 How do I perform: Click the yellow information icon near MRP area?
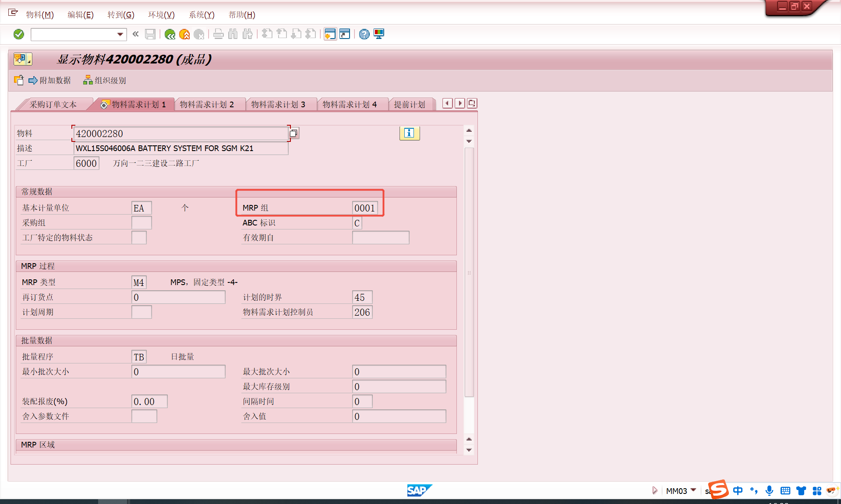click(x=409, y=134)
